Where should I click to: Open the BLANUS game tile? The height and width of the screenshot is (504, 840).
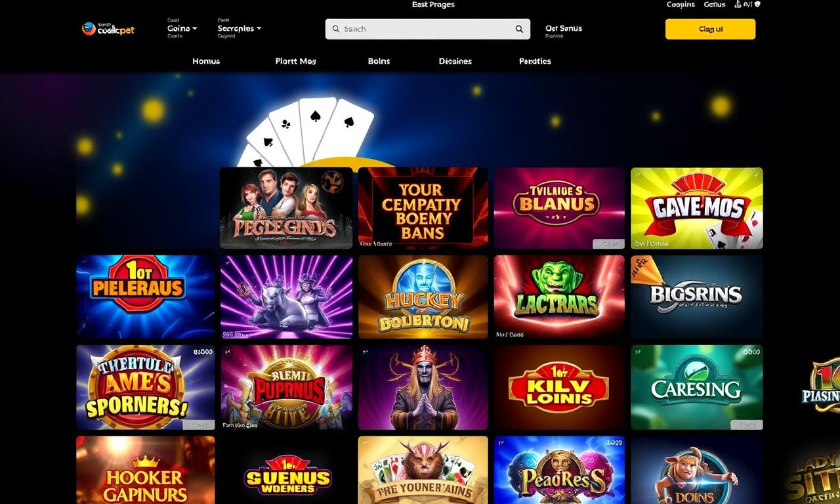click(559, 208)
